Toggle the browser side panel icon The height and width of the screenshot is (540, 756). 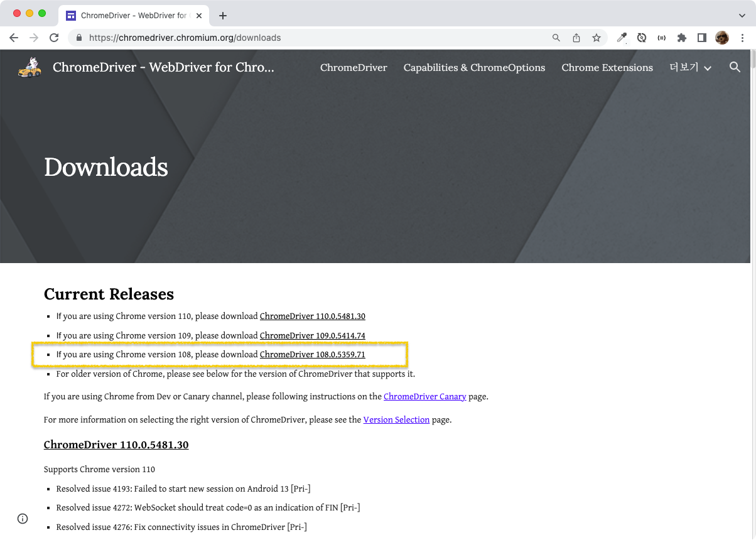coord(702,38)
